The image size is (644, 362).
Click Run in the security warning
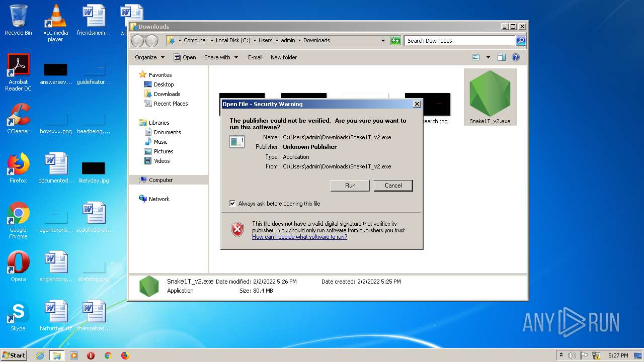pyautogui.click(x=350, y=186)
